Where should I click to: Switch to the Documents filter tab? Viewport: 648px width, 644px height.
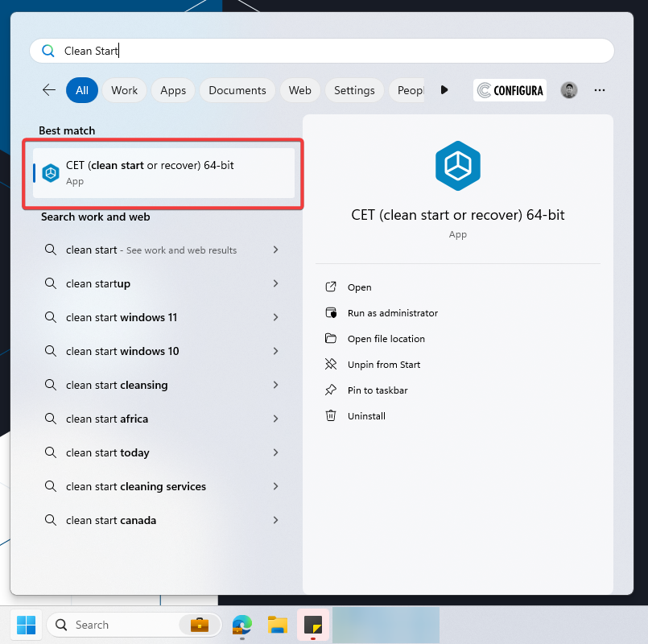tap(237, 90)
